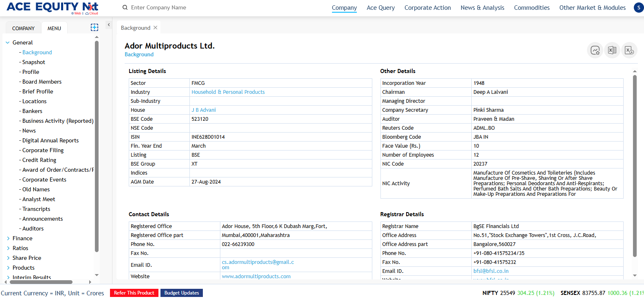Click the Refer This Product button
644x299 pixels.
click(134, 293)
